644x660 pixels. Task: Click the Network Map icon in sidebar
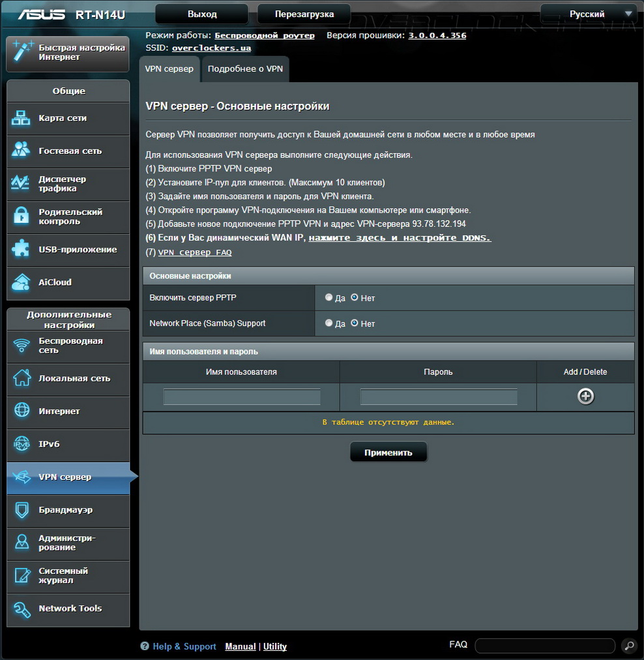pos(22,118)
